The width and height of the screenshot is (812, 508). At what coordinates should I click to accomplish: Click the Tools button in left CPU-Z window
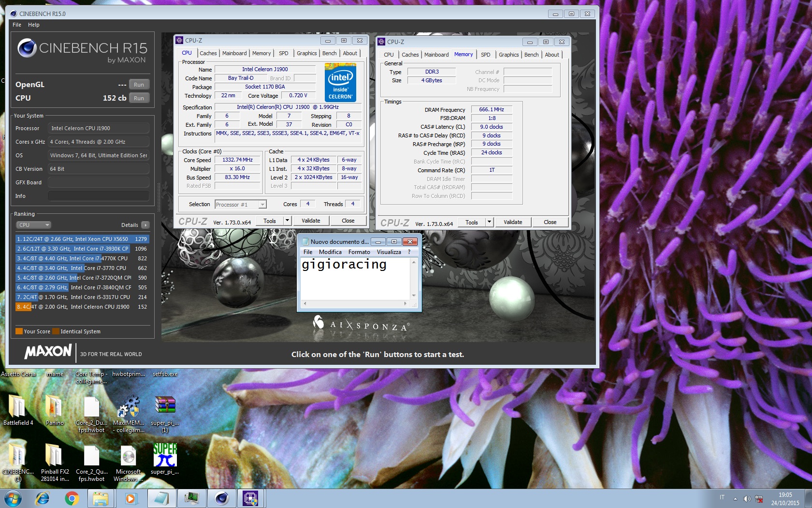tap(270, 221)
